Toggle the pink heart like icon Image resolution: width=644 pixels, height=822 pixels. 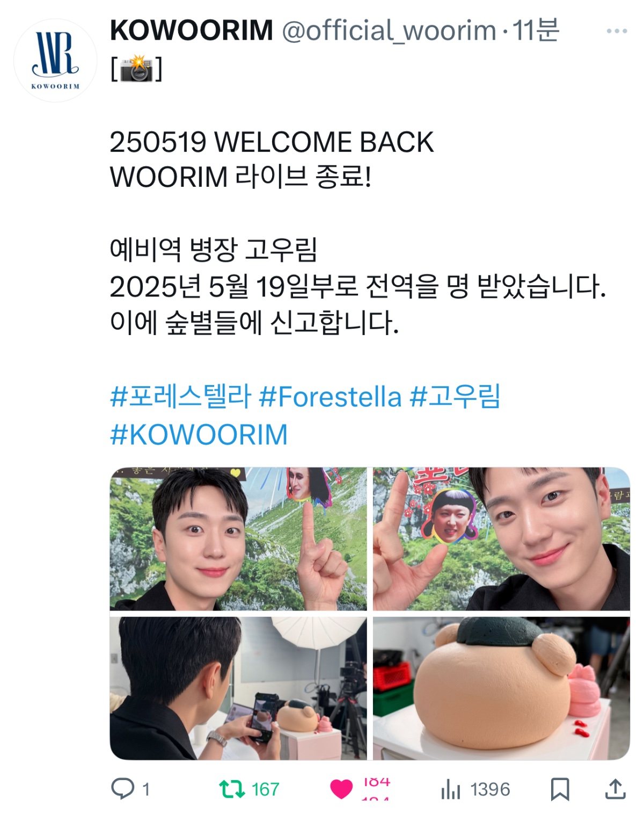[x=341, y=789]
